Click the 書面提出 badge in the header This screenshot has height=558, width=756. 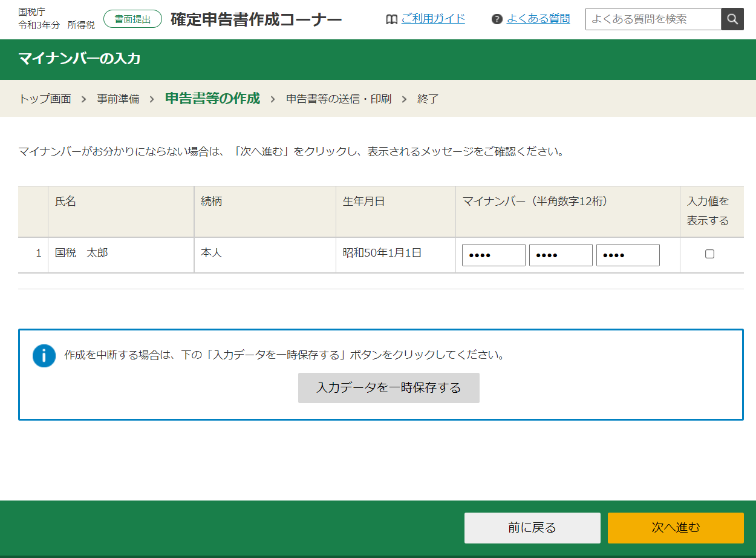click(x=132, y=19)
